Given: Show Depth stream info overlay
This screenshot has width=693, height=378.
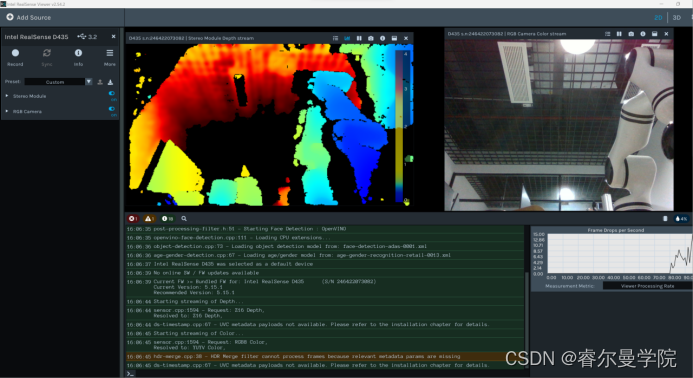Looking at the screenshot, I should pyautogui.click(x=383, y=38).
